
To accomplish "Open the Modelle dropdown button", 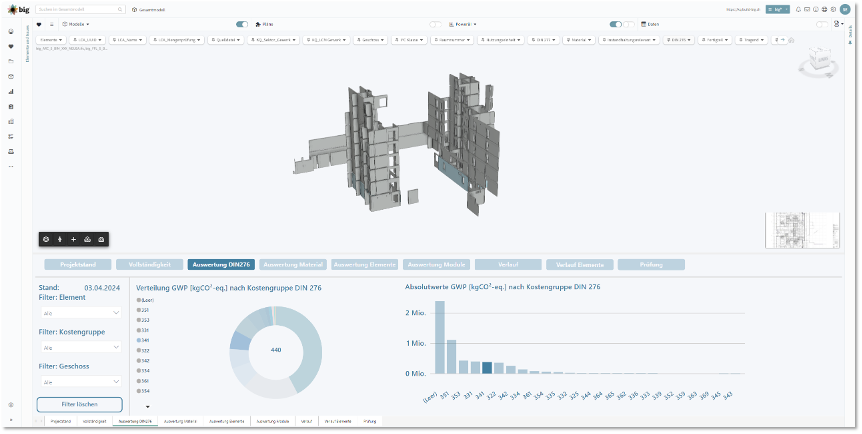I will point(75,24).
